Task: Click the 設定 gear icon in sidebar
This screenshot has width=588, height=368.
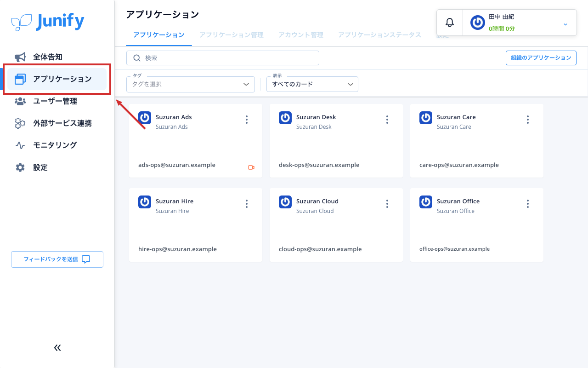Action: 20,167
